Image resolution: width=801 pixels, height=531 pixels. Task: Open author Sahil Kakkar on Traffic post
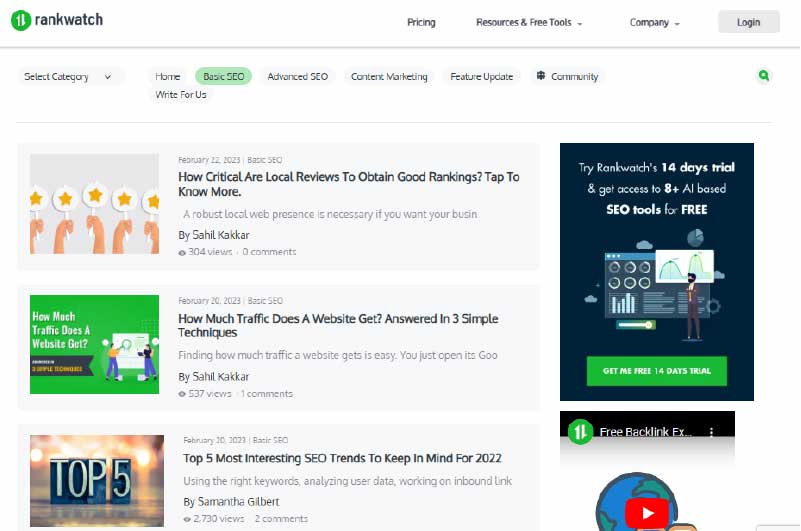[x=221, y=377]
